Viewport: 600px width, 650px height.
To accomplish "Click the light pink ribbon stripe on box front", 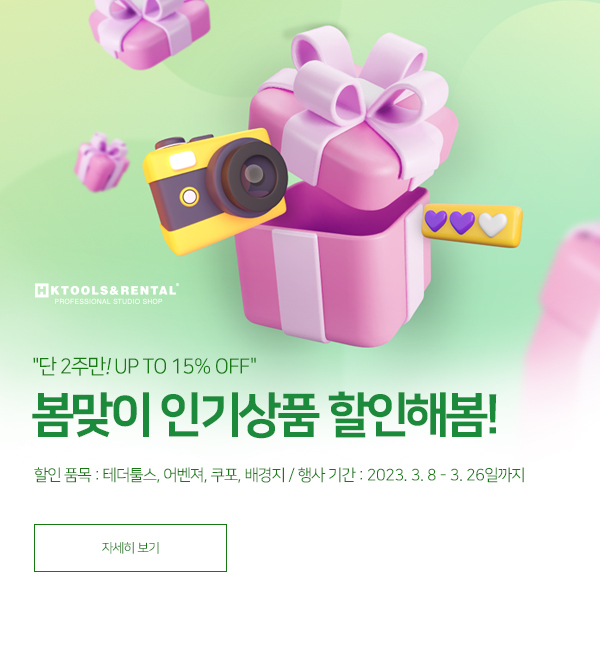I will (299, 285).
